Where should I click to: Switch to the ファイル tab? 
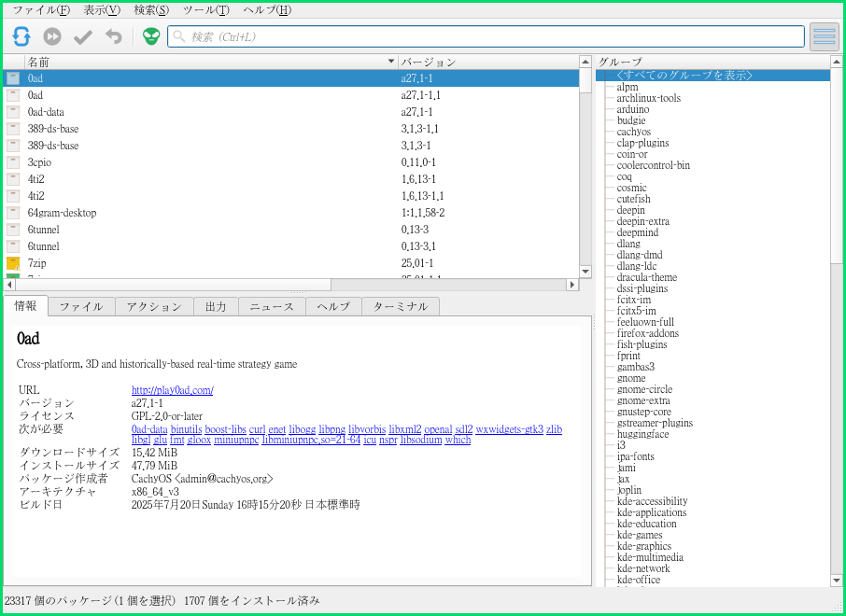(81, 306)
